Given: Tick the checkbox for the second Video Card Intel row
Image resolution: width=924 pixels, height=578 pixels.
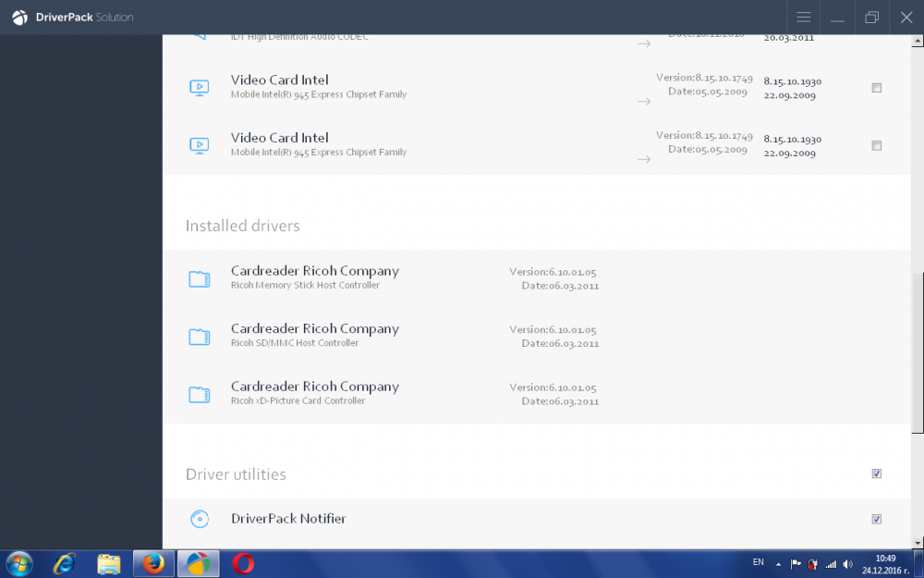Looking at the screenshot, I should point(876,146).
